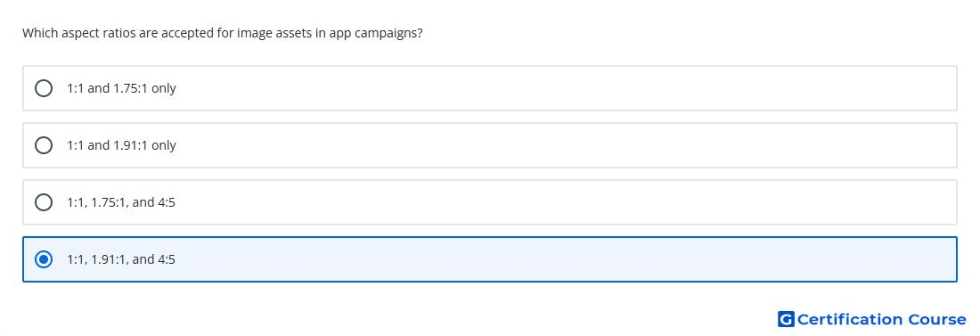Image resolution: width=980 pixels, height=336 pixels.
Task: Select radio button for 1:1 and 1.75:1 only
Action: 44,88
